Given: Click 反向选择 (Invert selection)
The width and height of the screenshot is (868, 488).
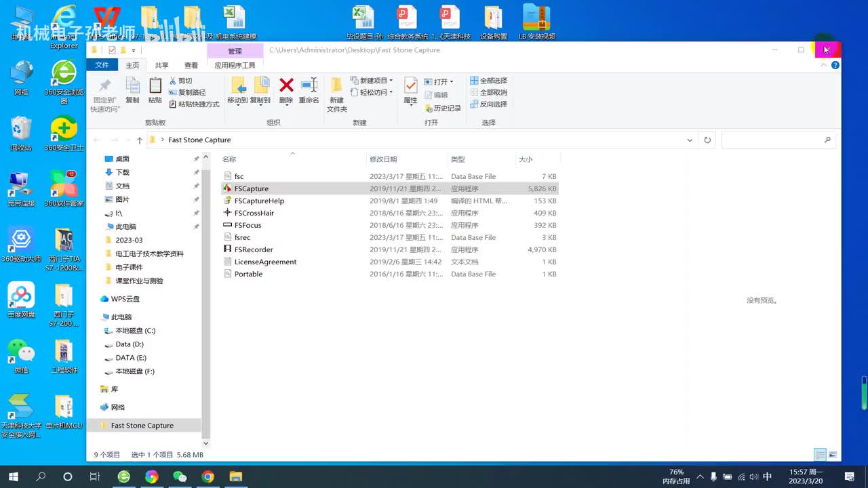Looking at the screenshot, I should 488,104.
